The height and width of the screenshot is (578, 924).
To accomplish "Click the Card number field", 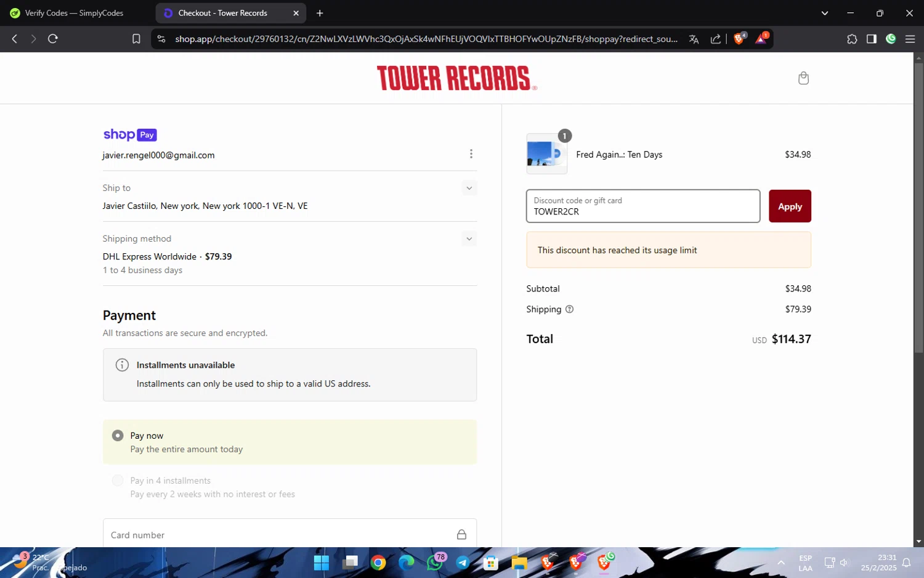I will pos(290,534).
